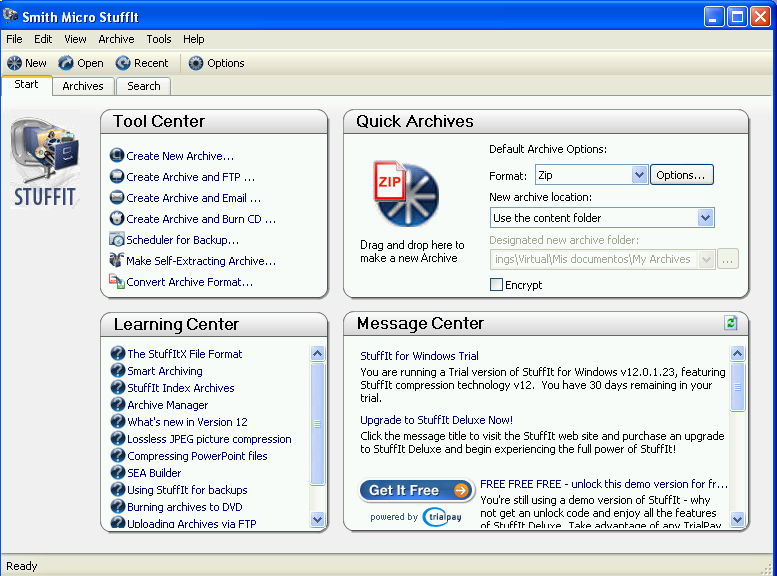Click the Message Center scrollbar thumb
777x576 pixels.
coord(737,387)
